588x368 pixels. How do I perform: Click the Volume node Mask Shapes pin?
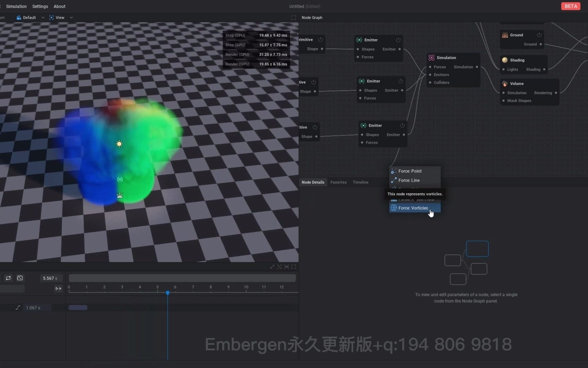504,101
